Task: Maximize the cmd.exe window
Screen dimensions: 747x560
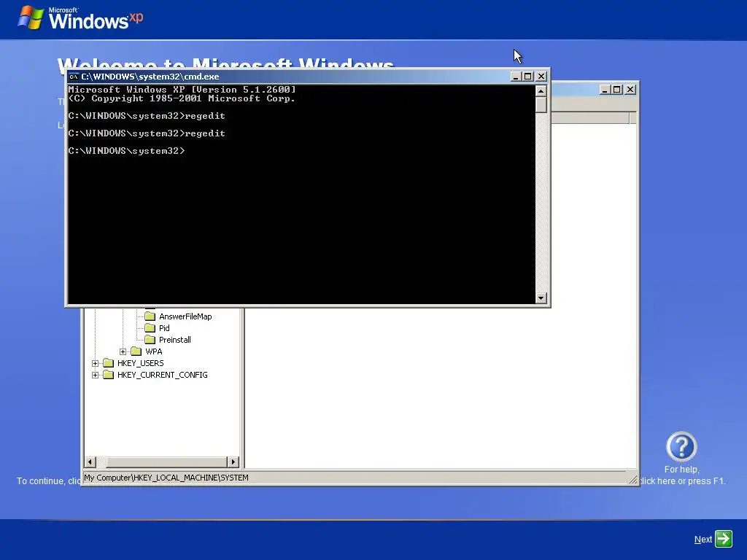Action: coord(528,77)
